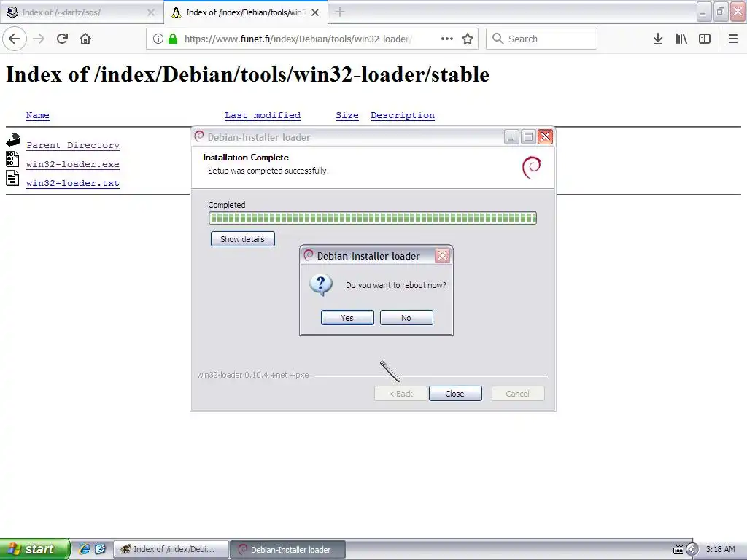Close the Debian-Installer loader main window
This screenshot has width=747, height=560.
pos(545,137)
